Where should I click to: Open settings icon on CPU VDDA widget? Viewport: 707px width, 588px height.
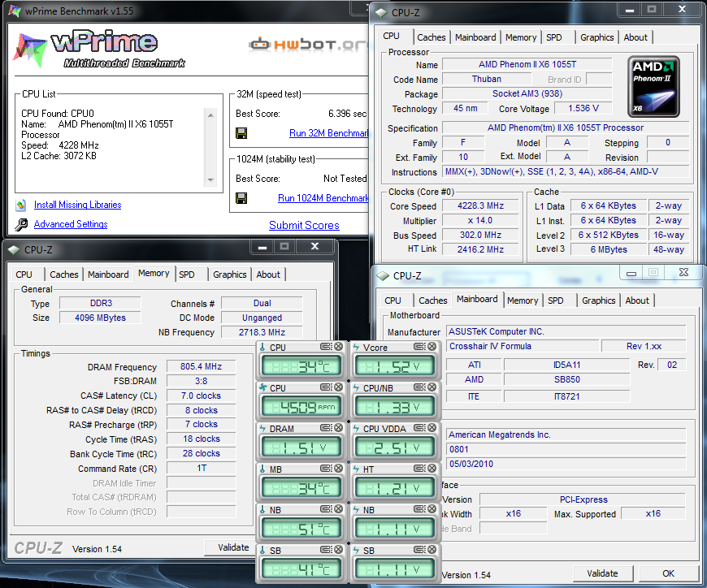[x=420, y=428]
